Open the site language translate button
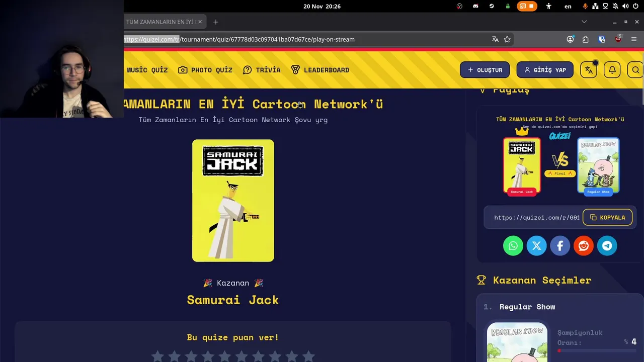The height and width of the screenshot is (362, 644). [x=589, y=70]
